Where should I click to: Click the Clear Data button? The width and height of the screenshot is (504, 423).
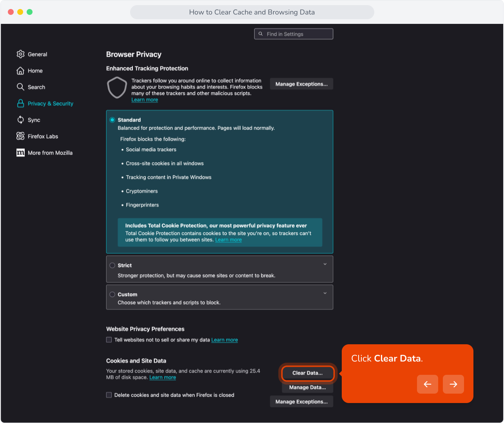coord(308,373)
